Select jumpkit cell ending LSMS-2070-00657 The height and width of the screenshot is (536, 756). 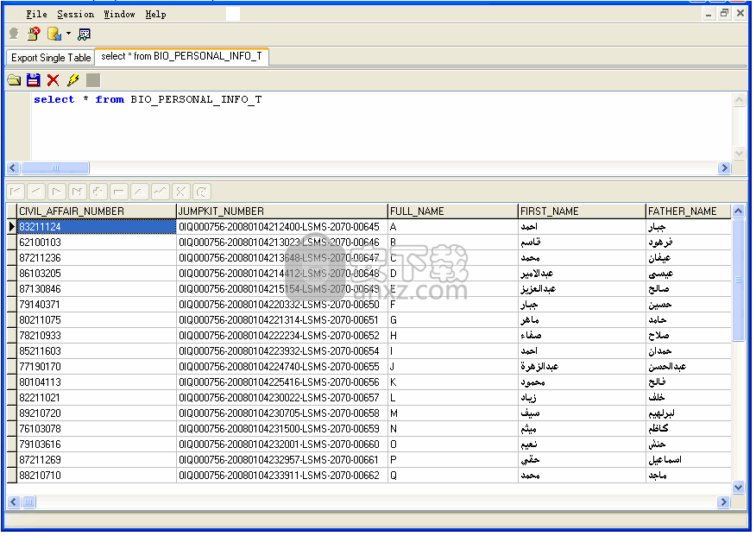click(282, 398)
